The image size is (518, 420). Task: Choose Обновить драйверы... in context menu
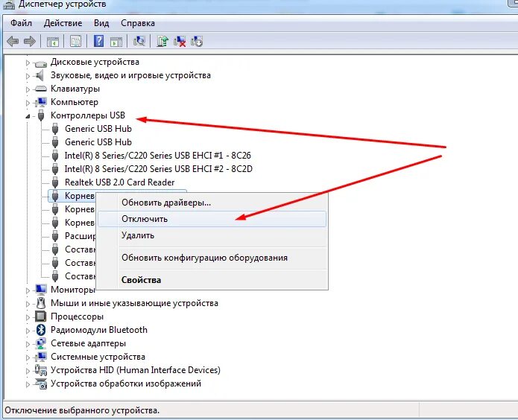[x=212, y=203]
